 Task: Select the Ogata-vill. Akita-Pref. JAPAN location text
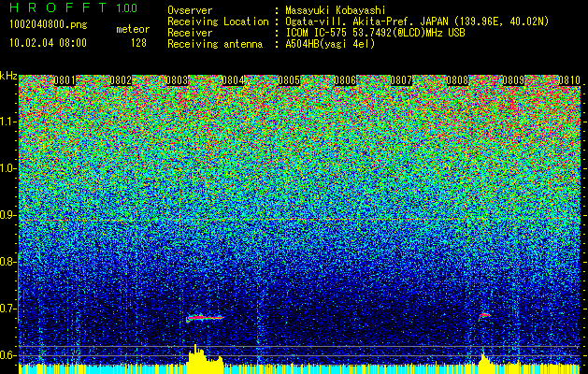coord(417,22)
